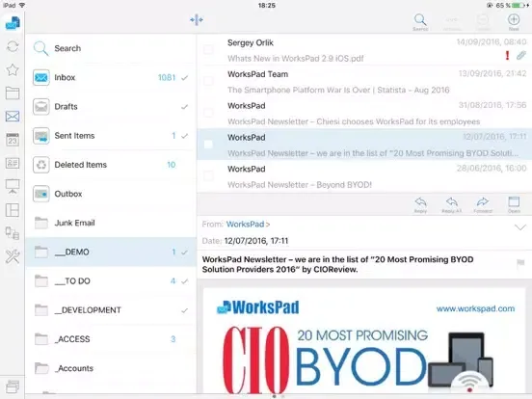Open the Drafts folder
Screen dimensions: 532x399
[111, 107]
